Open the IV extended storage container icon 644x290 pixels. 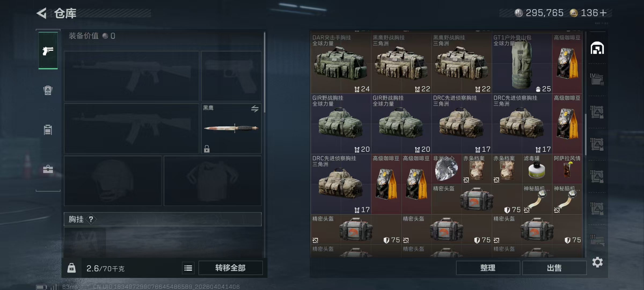pos(597,79)
